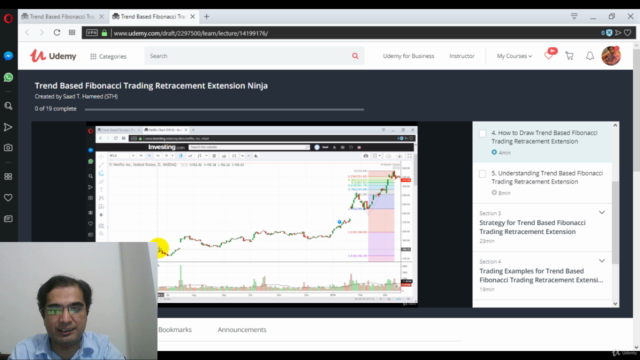
Task: Mark lecture 4 How to Draw complete
Action: point(482,133)
